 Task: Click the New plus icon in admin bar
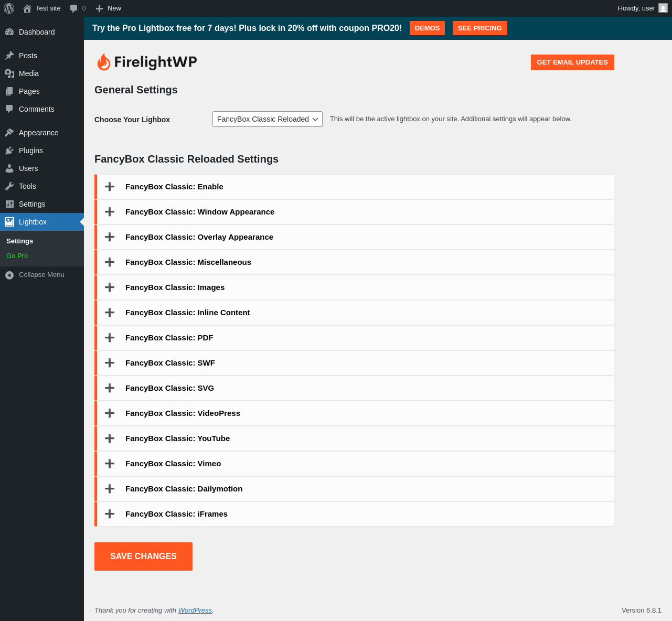(x=99, y=8)
